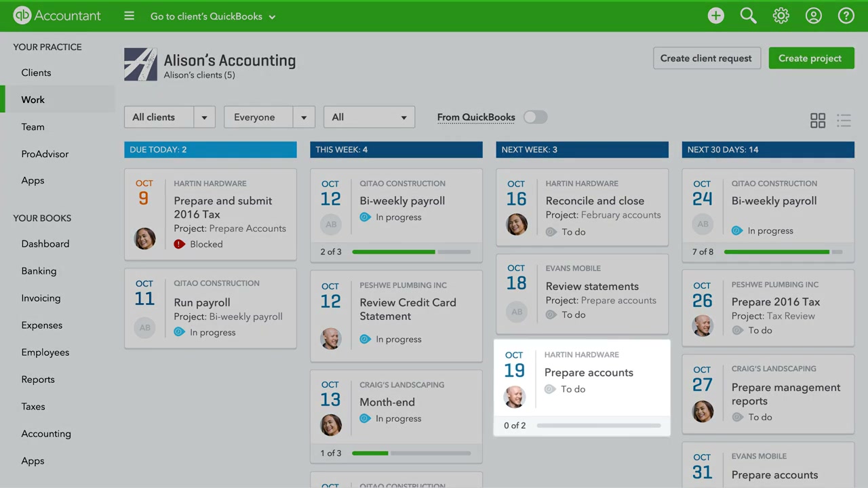868x488 pixels.
Task: Click 2 of 3 progress bar on Bi-weekly payroll
Action: click(x=411, y=251)
